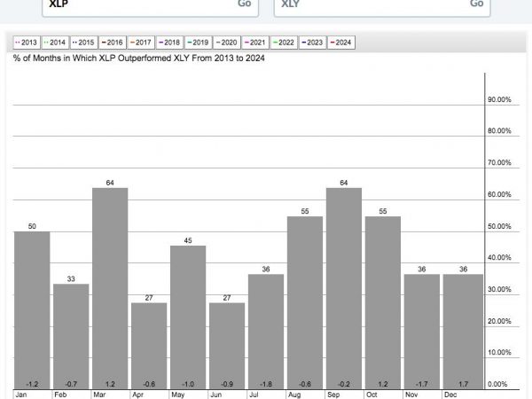Toggle the 2014 year legend button

point(55,43)
